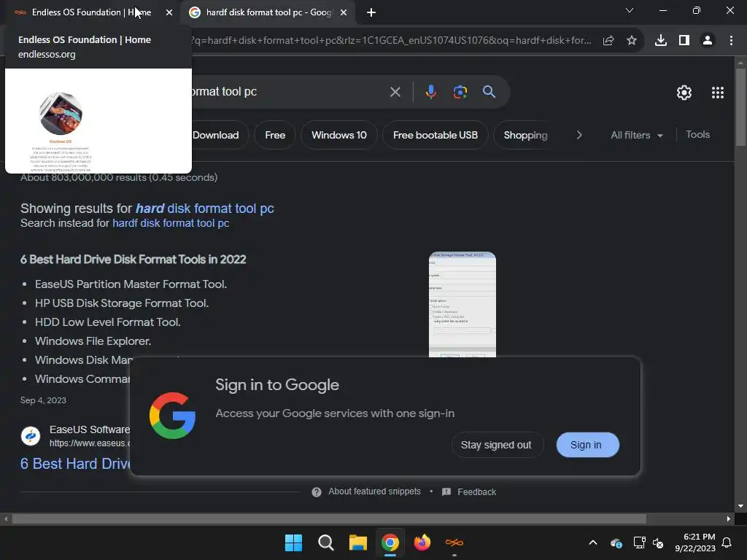Click the horizontal scrollbar thumb
The height and width of the screenshot is (560, 747).
(x=329, y=519)
